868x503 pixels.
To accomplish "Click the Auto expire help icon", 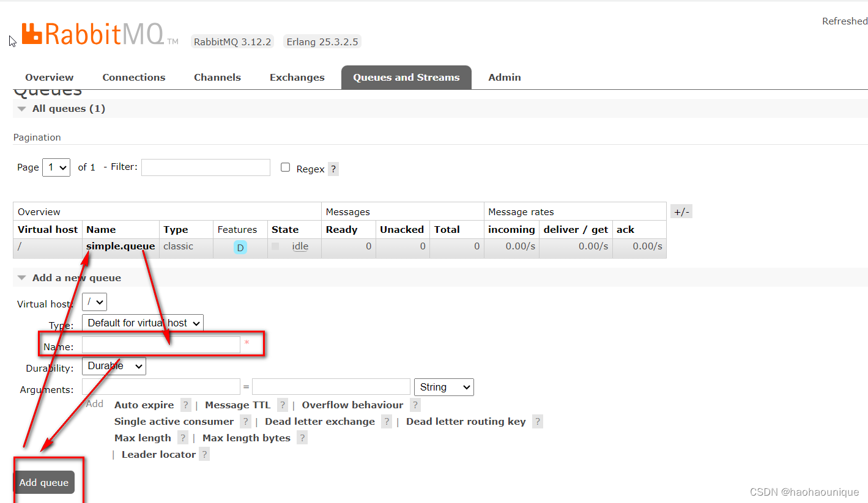I will 185,405.
